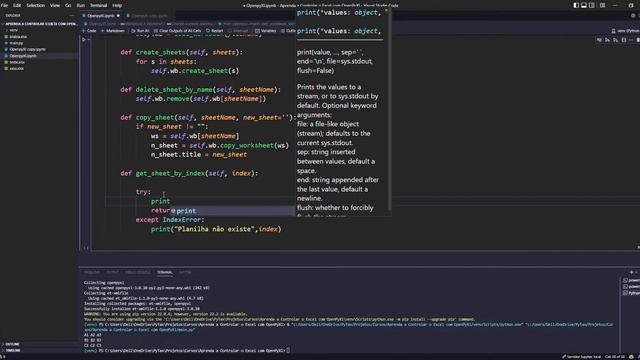The width and height of the screenshot is (640, 360).
Task: Open the Customize Layout icon
Action: [x=602, y=6]
